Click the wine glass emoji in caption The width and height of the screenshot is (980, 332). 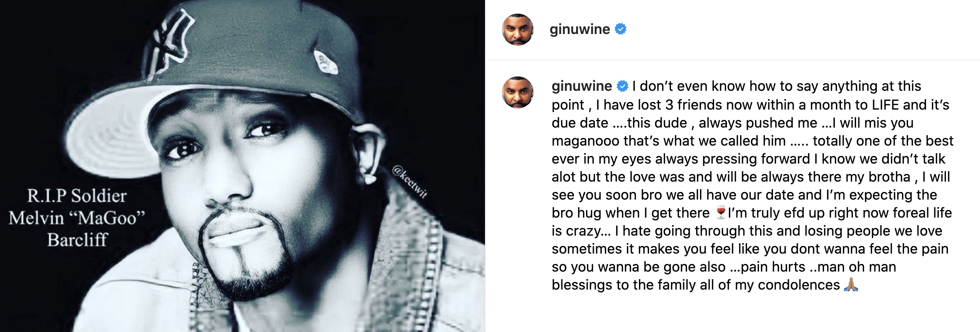tap(721, 212)
